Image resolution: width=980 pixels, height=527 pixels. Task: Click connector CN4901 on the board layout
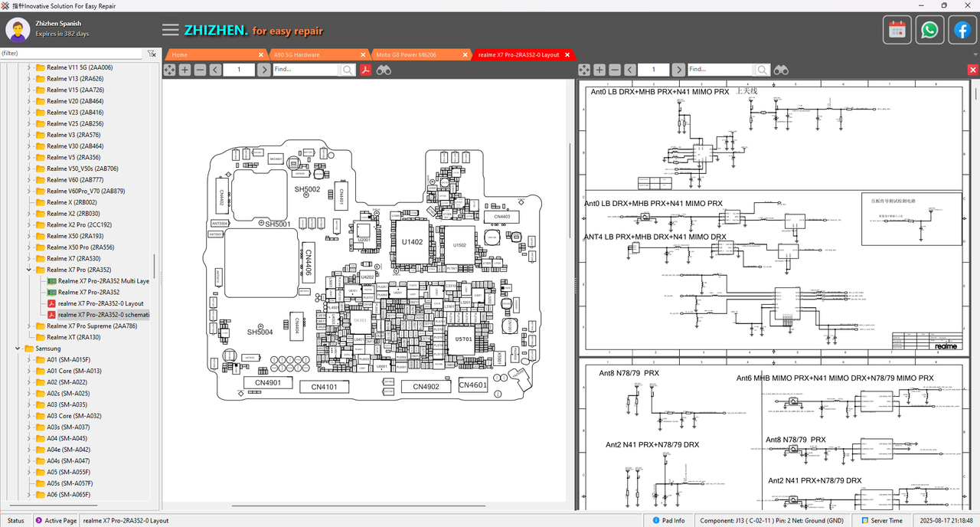click(x=268, y=382)
